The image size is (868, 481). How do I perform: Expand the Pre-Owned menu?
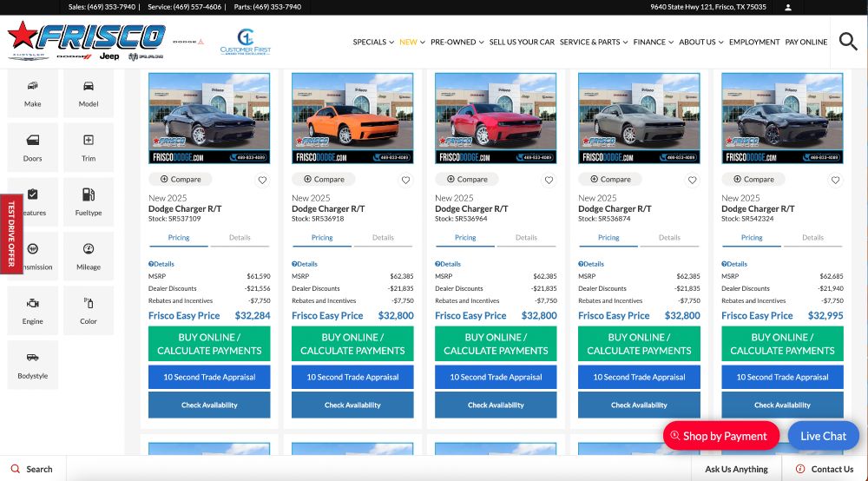[457, 42]
